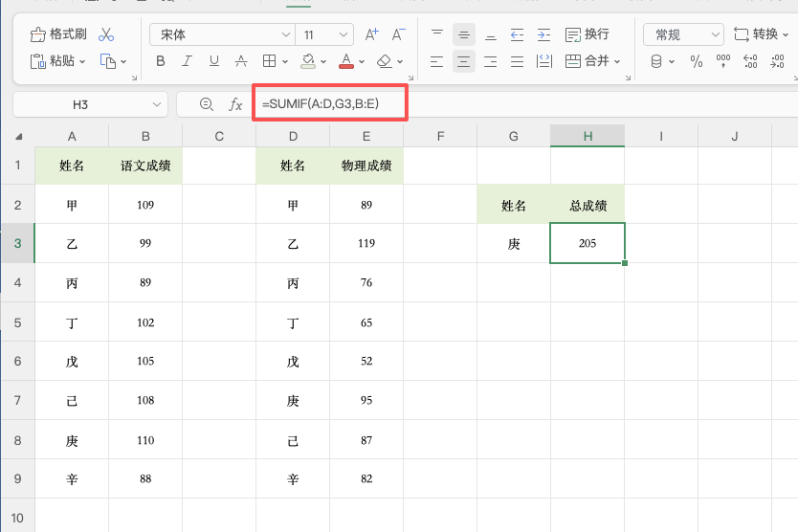Click Increase Indent icon
This screenshot has height=532, width=798.
(x=544, y=34)
